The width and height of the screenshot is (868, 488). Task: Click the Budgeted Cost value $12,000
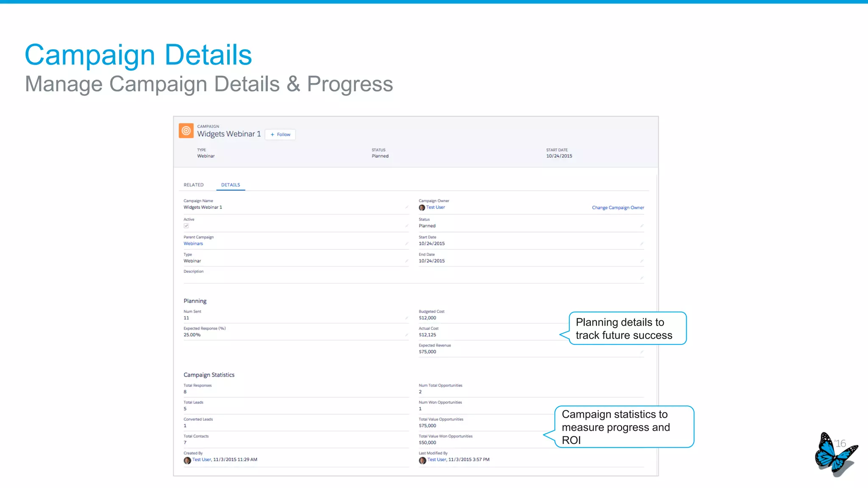427,318
